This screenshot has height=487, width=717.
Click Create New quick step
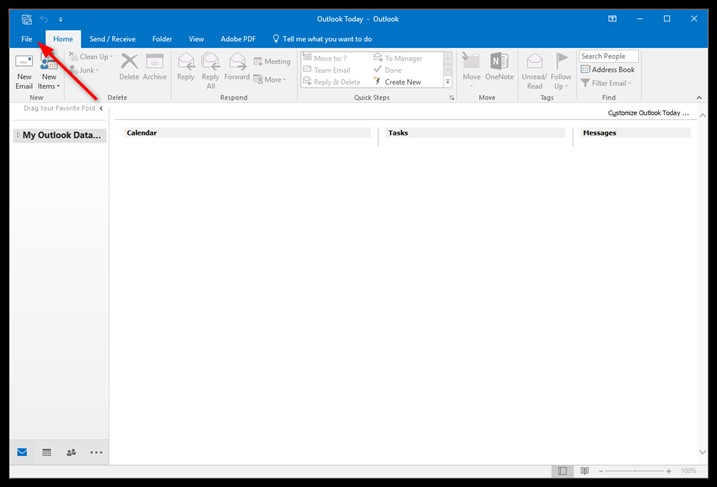[x=397, y=82]
